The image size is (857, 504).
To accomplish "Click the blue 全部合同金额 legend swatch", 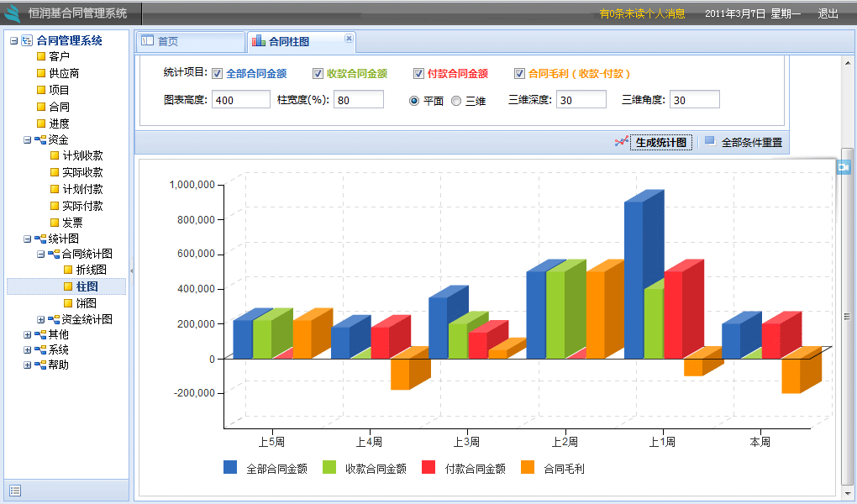I will pyautogui.click(x=230, y=468).
